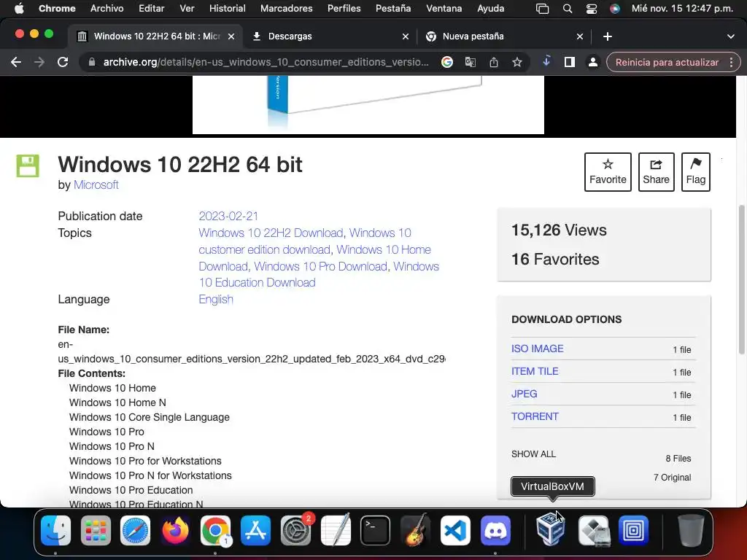Image resolution: width=747 pixels, height=560 pixels.
Task: Open the Chrome profile icon
Action: (592, 62)
